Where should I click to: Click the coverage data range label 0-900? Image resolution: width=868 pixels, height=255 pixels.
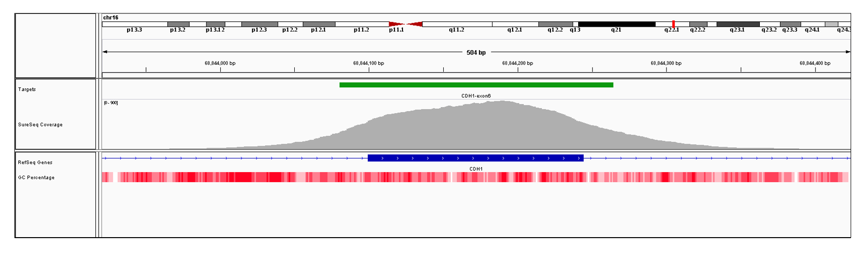point(111,103)
